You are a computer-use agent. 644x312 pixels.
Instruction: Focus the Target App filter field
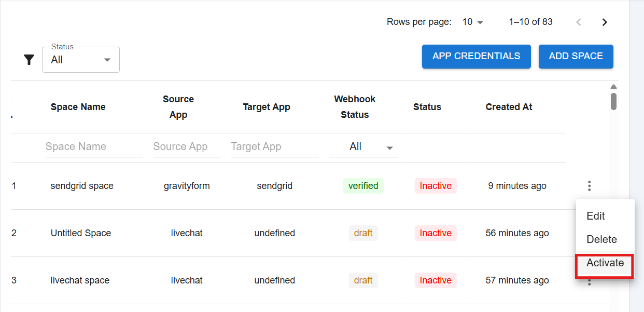click(x=274, y=147)
